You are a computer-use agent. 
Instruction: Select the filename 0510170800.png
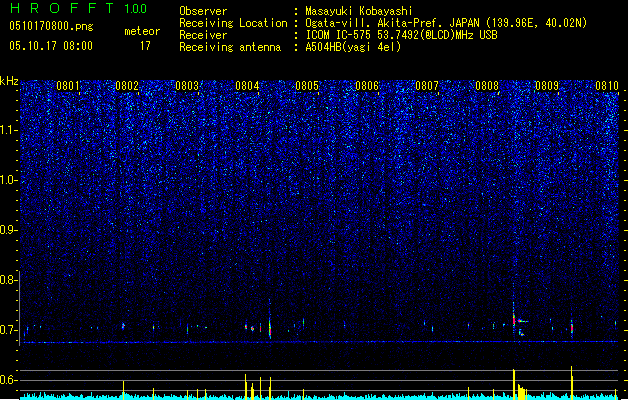(51, 26)
